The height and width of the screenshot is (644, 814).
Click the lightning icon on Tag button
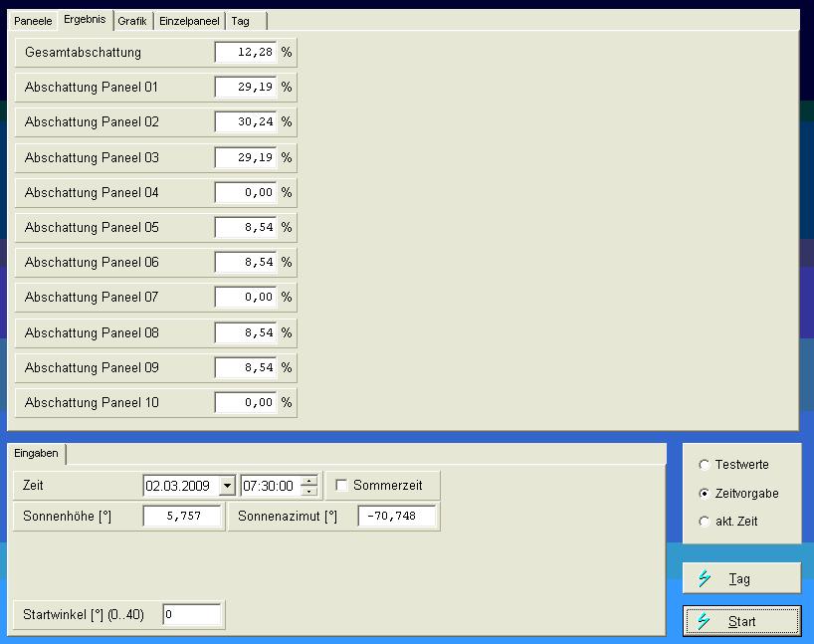pyautogui.click(x=704, y=578)
